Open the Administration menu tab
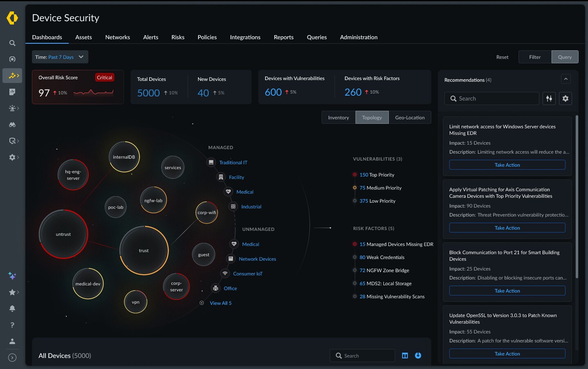 coord(358,37)
